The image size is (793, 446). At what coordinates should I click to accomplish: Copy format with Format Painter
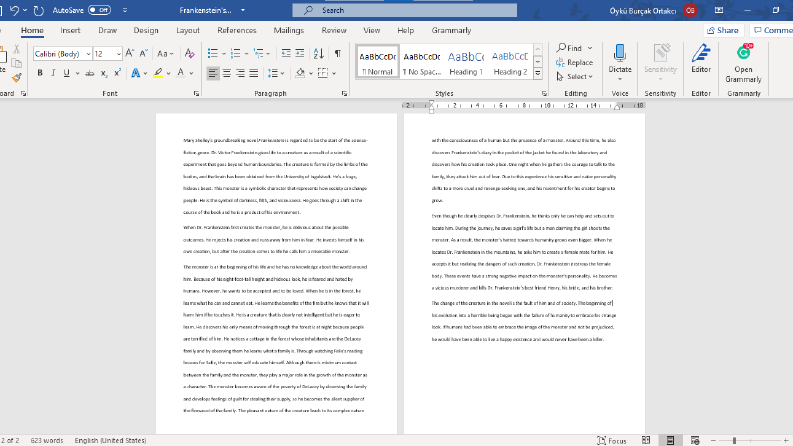[16, 77]
